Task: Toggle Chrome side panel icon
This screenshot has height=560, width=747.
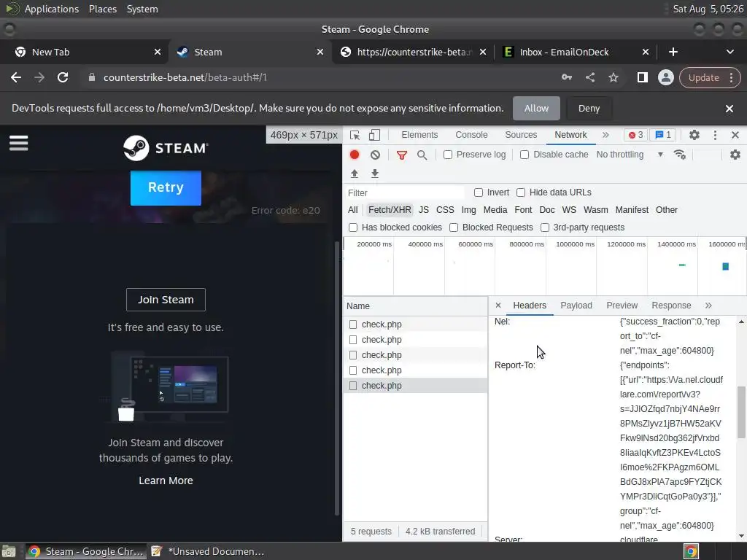Action: click(642, 77)
